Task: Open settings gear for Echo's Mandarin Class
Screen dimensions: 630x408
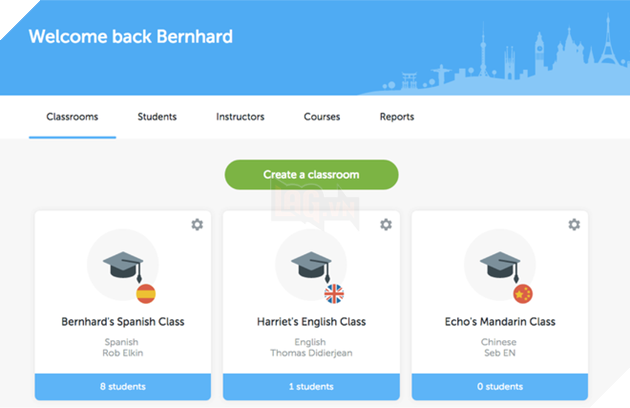Action: (x=574, y=225)
